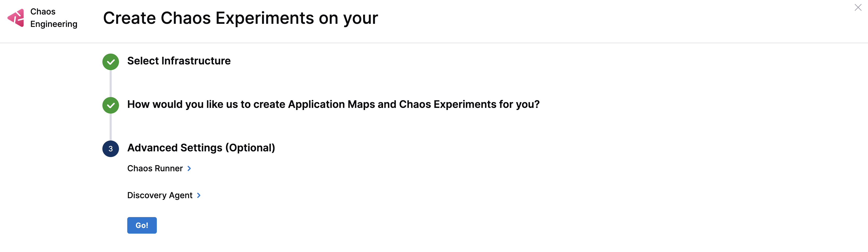
Task: Click the Chaos Engineering logo icon
Action: [16, 18]
